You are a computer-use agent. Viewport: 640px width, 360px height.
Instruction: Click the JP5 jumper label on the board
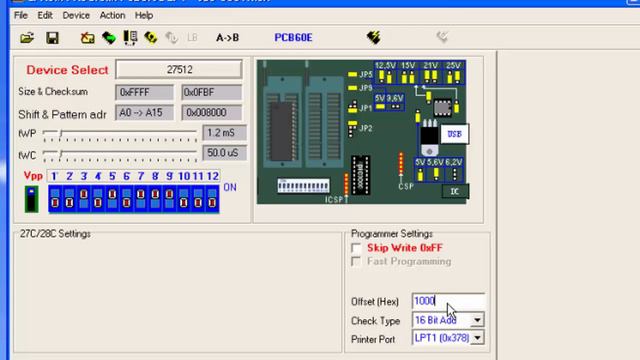tap(366, 75)
